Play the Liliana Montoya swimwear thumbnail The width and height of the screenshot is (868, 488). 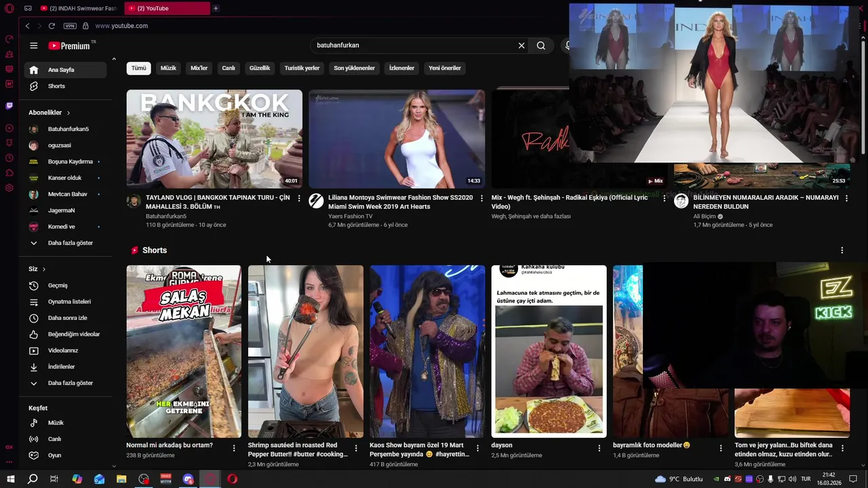click(397, 139)
